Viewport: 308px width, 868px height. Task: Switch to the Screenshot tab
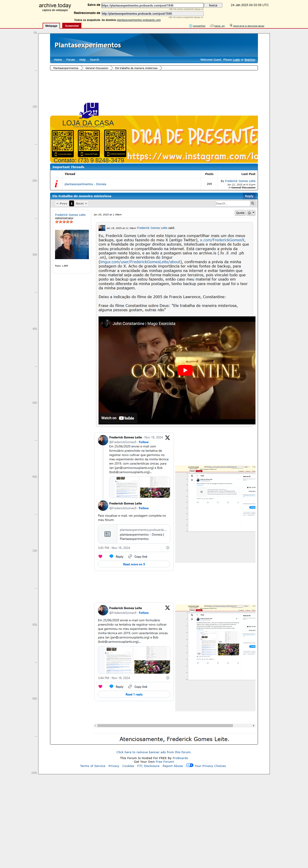coord(72,26)
